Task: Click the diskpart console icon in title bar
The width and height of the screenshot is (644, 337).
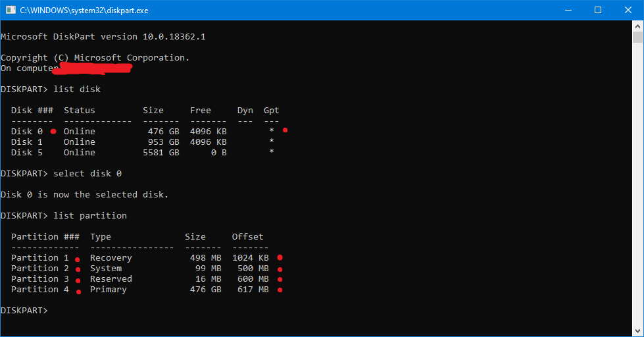Action: 11,10
